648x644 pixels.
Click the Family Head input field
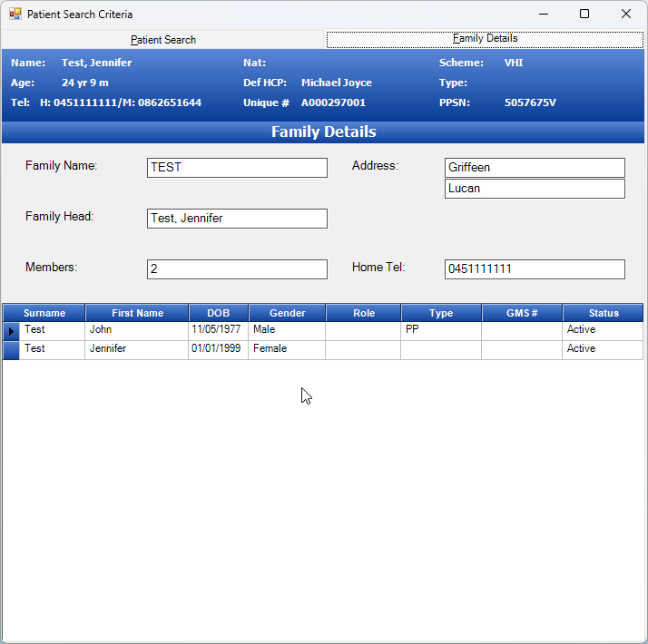pos(237,219)
